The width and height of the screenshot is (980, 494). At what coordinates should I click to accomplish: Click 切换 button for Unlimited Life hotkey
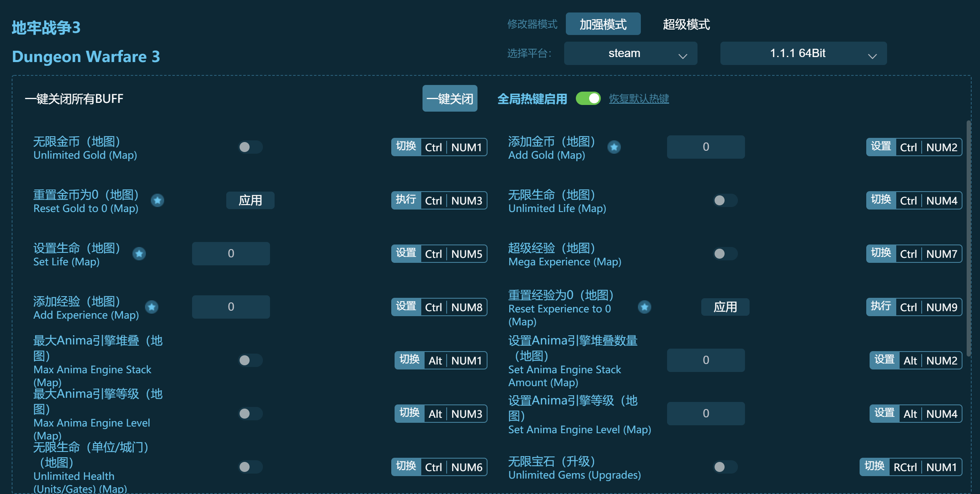click(881, 200)
